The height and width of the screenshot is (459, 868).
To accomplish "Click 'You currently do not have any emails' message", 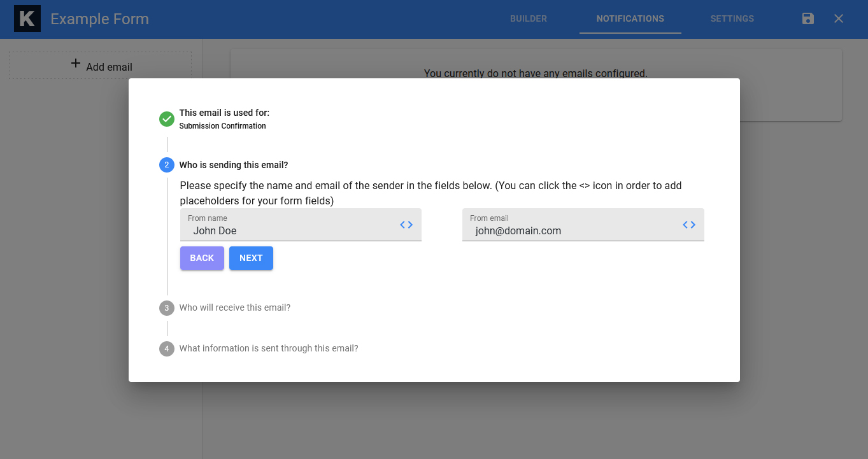I will 536,73.
